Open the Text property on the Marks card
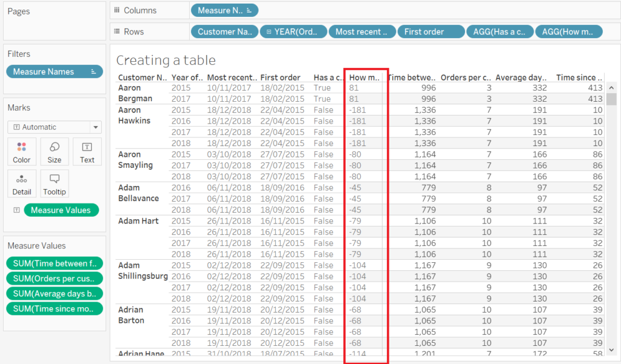621x364 pixels. coord(87,151)
